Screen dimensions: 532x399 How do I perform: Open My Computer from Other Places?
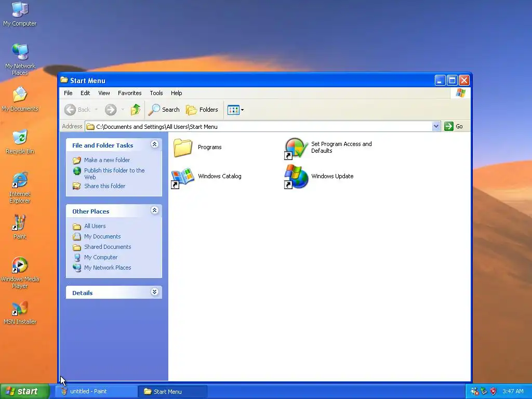pyautogui.click(x=101, y=257)
